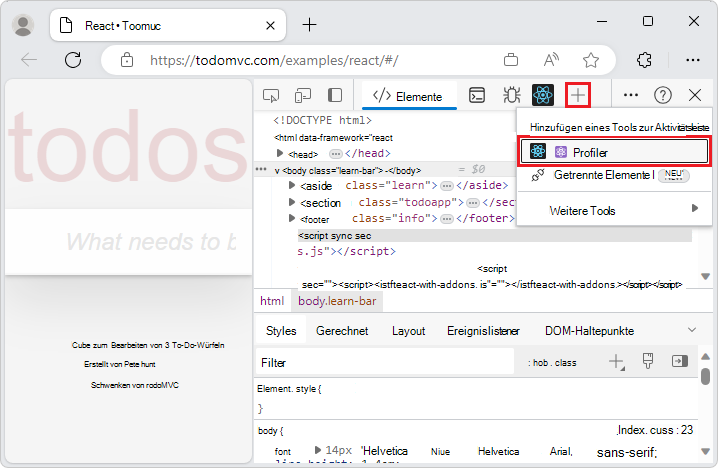Close the React TodoMVC tab
718x468 pixels.
click(270, 26)
